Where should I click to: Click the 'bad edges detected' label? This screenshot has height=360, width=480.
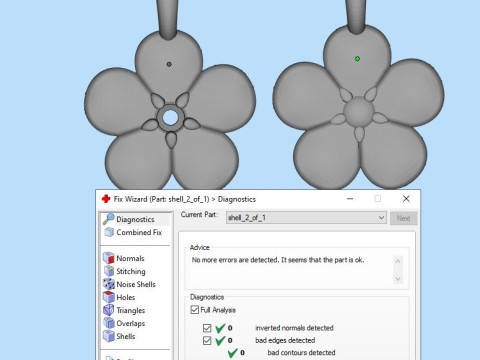point(285,340)
